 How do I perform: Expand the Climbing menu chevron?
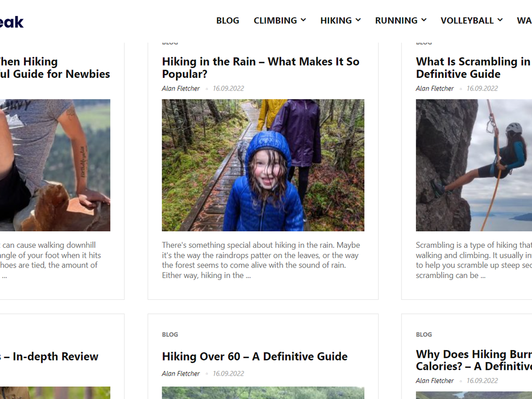(x=303, y=20)
